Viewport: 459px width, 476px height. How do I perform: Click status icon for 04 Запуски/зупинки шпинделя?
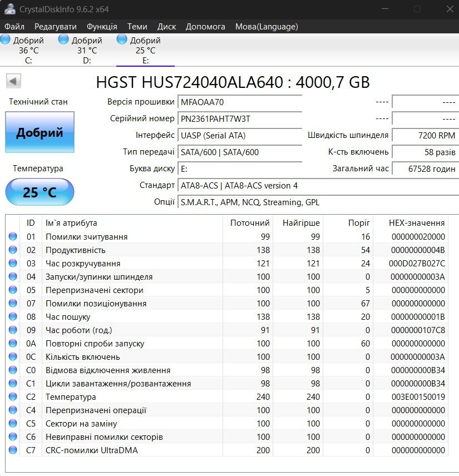13,276
